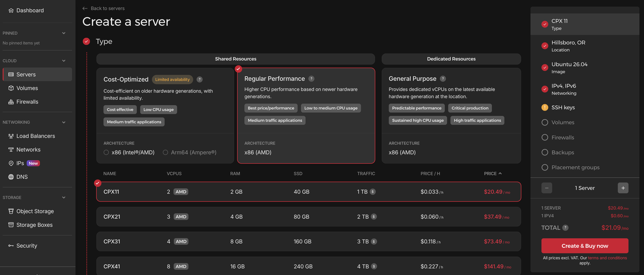Click the CPX11 traffic dollar icon
The width and height of the screenshot is (644, 275).
point(373,192)
